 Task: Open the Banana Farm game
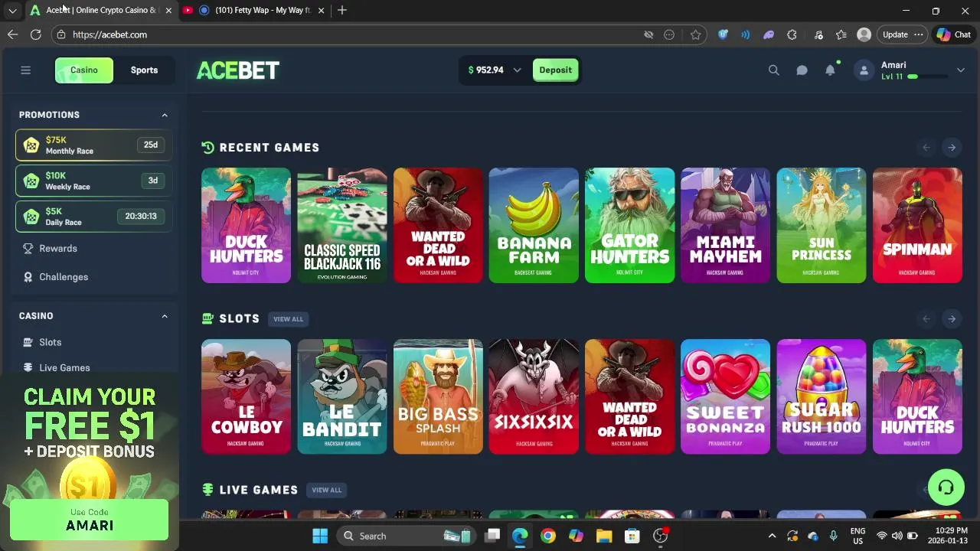pyautogui.click(x=534, y=226)
